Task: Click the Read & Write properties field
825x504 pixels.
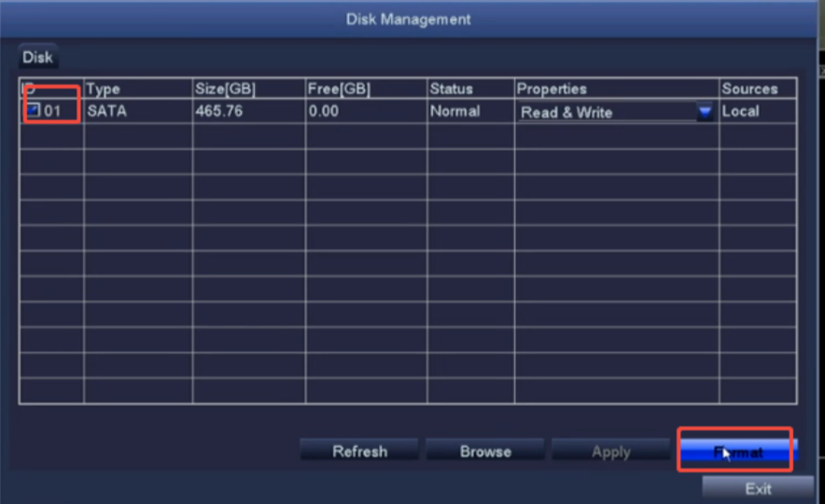Action: tap(607, 112)
